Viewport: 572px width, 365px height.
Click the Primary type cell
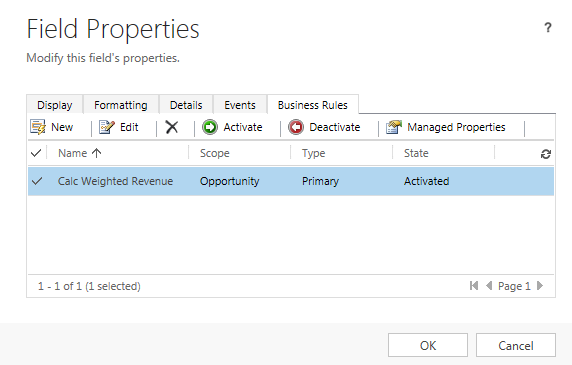(x=320, y=181)
